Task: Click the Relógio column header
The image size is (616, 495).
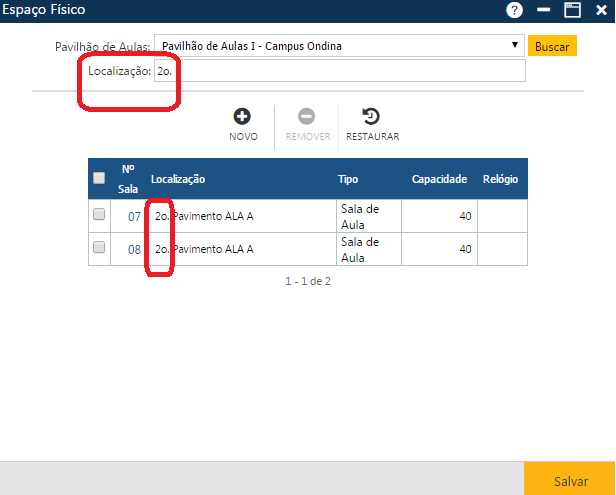Action: [500, 179]
